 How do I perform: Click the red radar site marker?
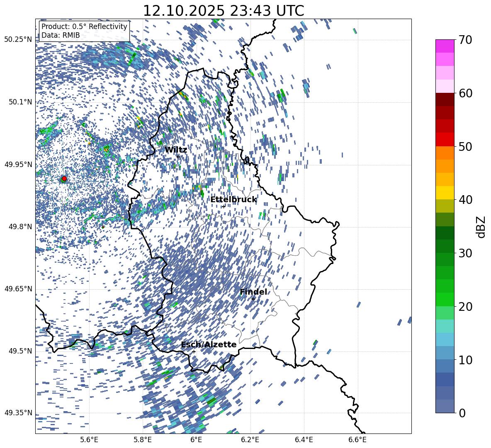(x=64, y=179)
